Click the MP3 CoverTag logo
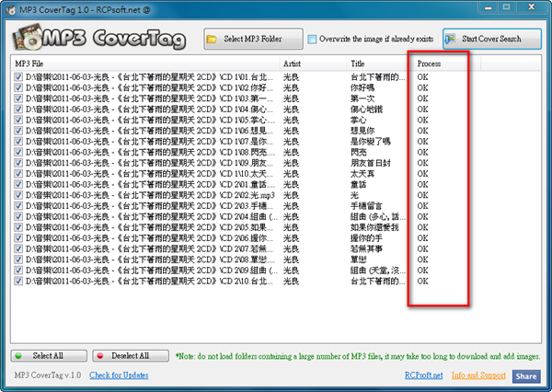The width and height of the screenshot is (552, 392). point(99,38)
